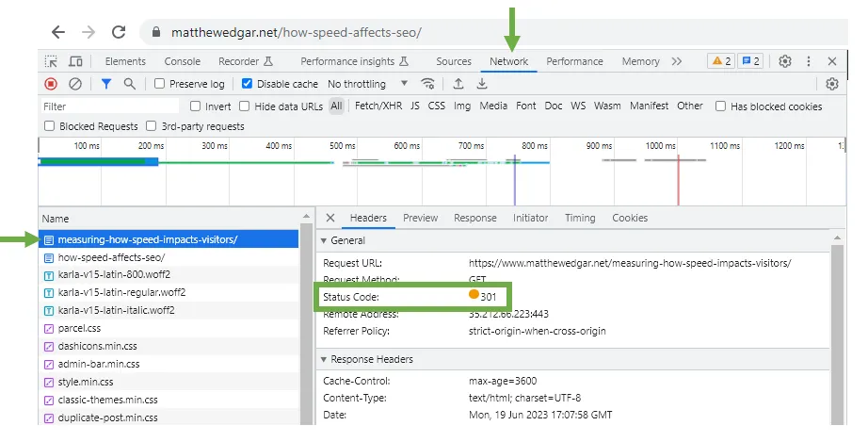Screen dimensions: 868x442
Task: Click the padlock site info icon
Action: (156, 32)
